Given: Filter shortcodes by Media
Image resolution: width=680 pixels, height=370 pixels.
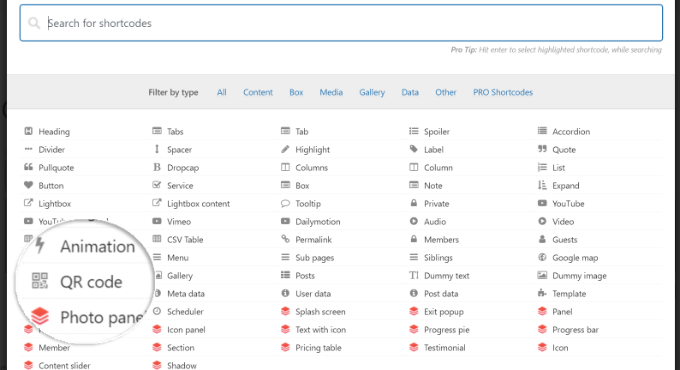Looking at the screenshot, I should point(331,92).
